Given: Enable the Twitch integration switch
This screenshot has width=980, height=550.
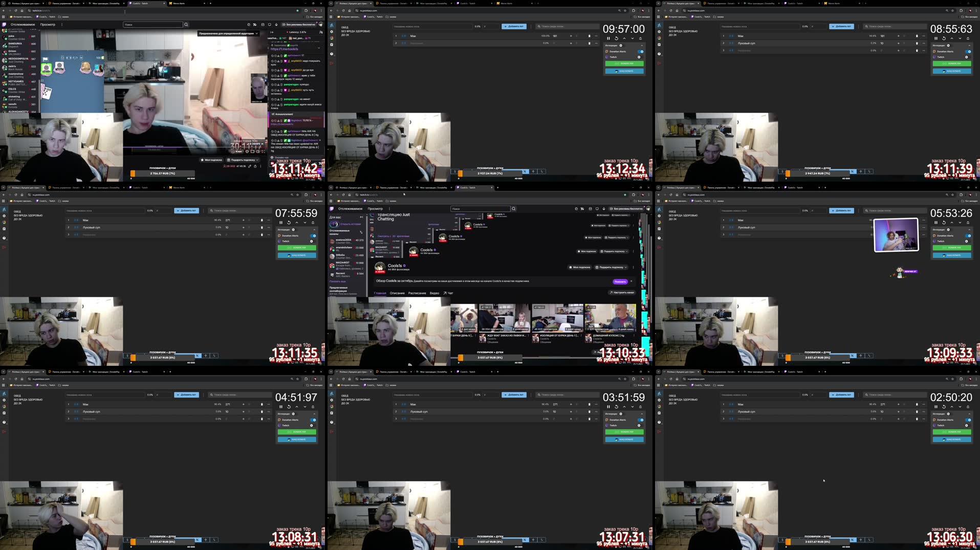Looking at the screenshot, I should click(639, 57).
